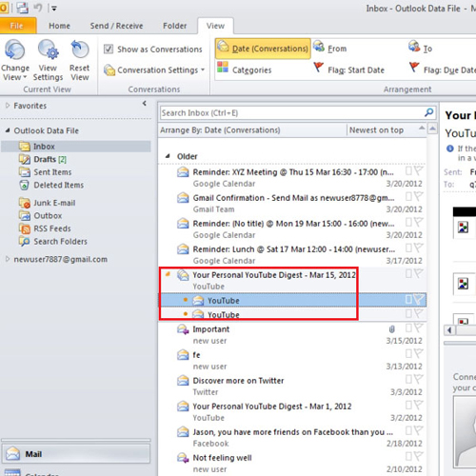476x476 pixels.
Task: Open Conversation Settings dropdown
Action: 154,69
